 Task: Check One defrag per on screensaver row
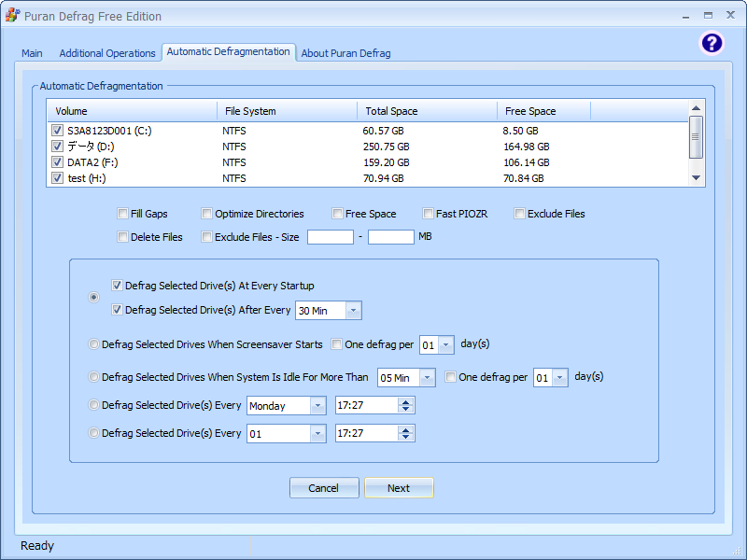pyautogui.click(x=336, y=343)
